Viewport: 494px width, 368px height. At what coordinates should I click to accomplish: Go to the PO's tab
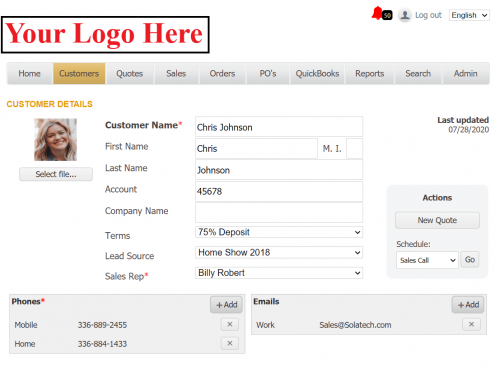tap(268, 73)
